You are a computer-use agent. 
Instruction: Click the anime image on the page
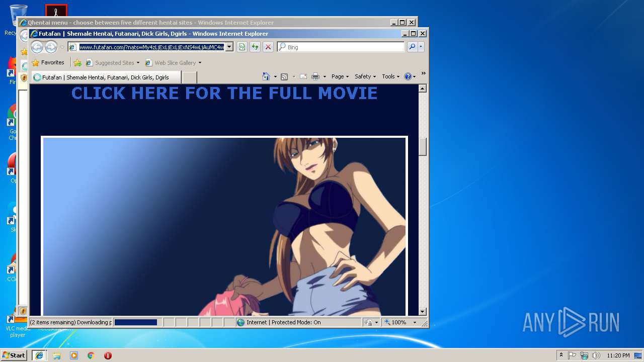pyautogui.click(x=224, y=226)
